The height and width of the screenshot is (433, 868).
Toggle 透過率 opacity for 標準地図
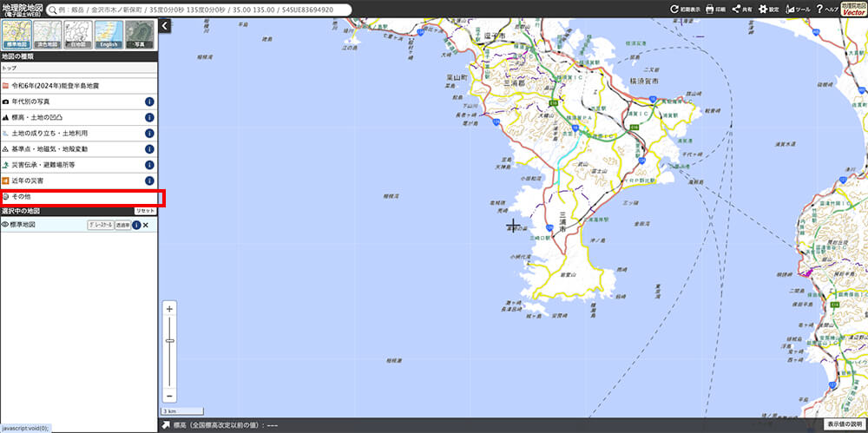[x=122, y=225]
